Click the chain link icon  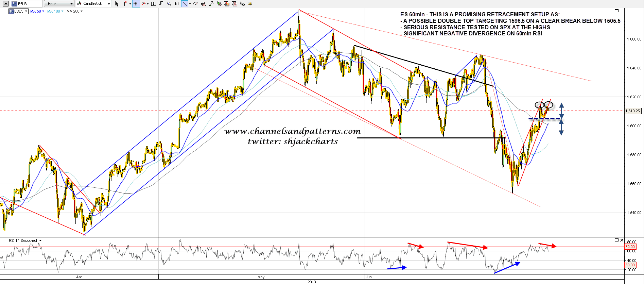(242, 4)
